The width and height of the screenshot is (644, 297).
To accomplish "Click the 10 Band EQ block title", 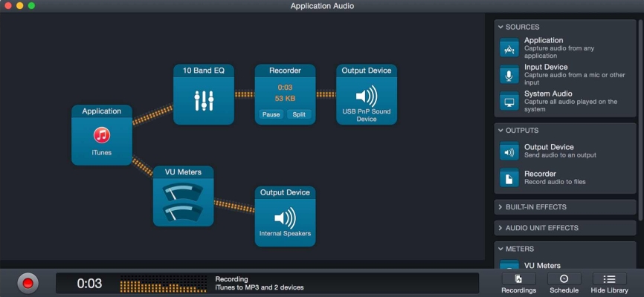I will tap(204, 71).
